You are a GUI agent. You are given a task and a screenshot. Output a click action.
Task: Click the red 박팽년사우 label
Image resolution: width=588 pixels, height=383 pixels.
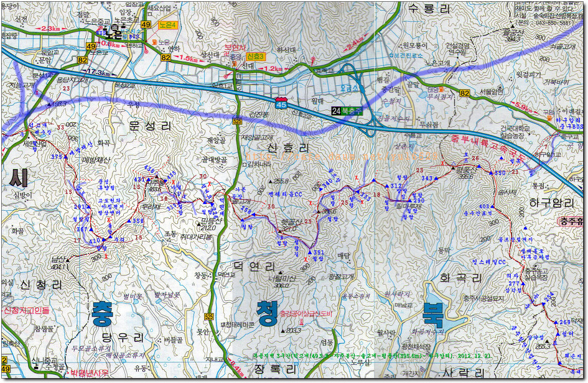click(89, 373)
